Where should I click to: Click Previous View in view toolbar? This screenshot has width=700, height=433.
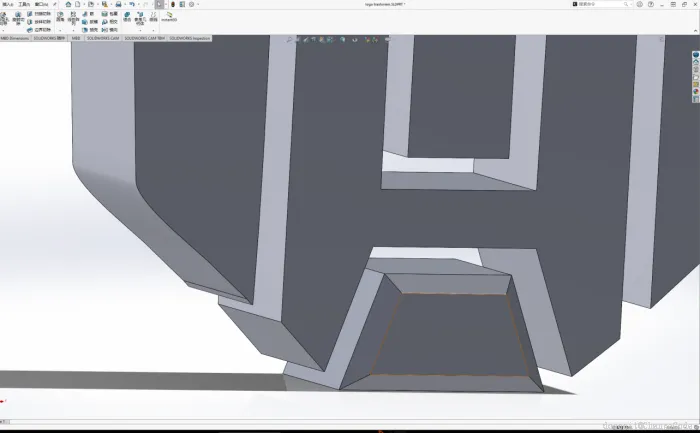(306, 40)
